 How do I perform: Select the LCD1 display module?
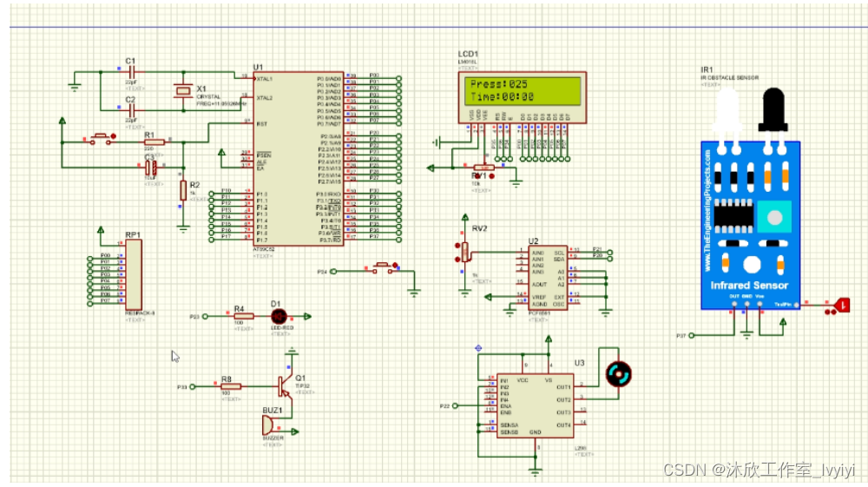[x=522, y=97]
